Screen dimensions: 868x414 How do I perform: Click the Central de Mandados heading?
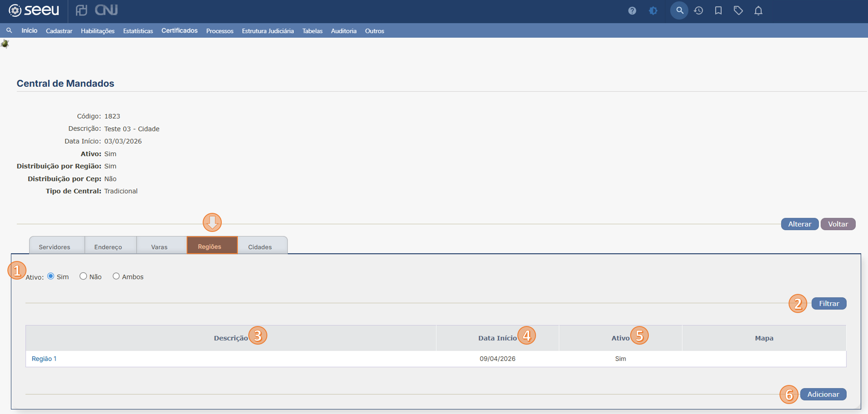(x=66, y=83)
